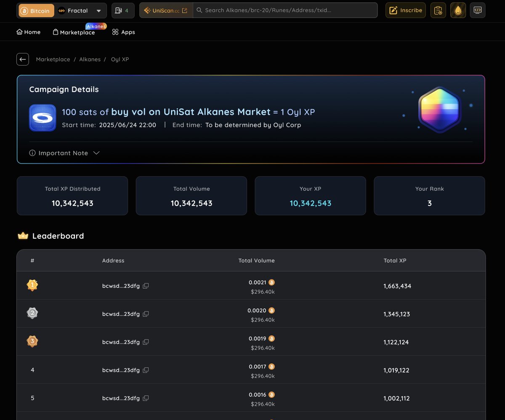Open Alkanes in the breadcrumb
The image size is (505, 420).
90,59
